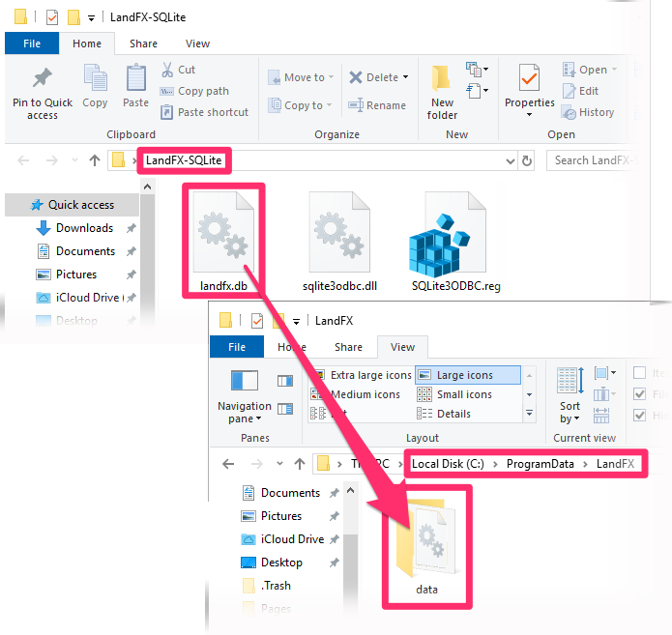Click History in the Open group
This screenshot has height=635, width=672.
588,112
